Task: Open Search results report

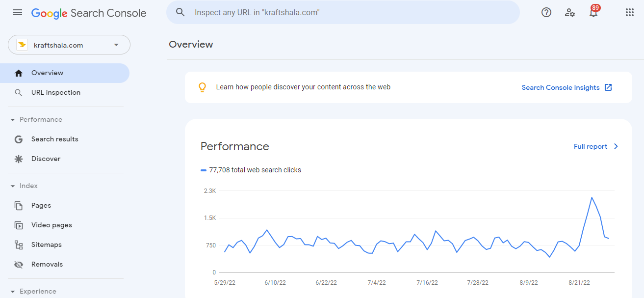Action: click(x=65, y=139)
